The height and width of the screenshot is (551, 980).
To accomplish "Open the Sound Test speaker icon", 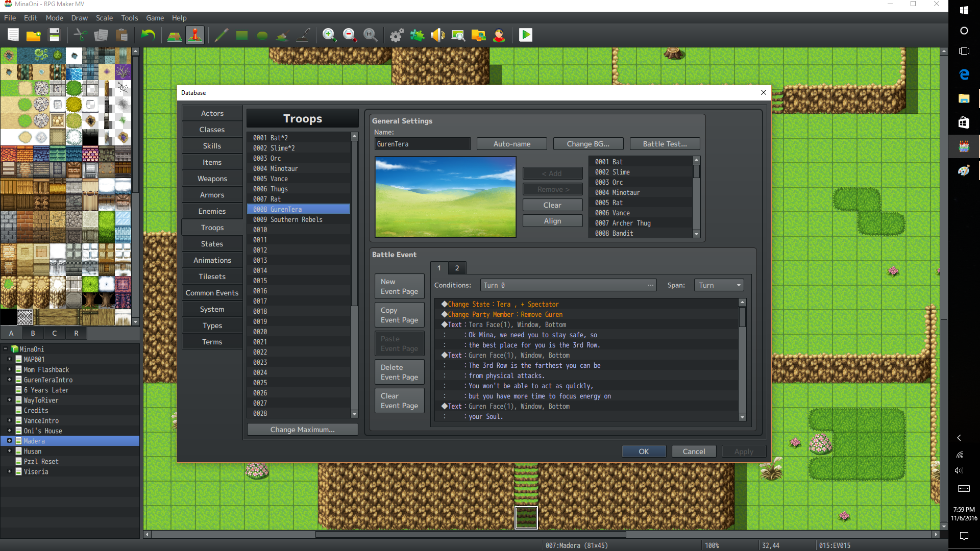I will coord(437,35).
